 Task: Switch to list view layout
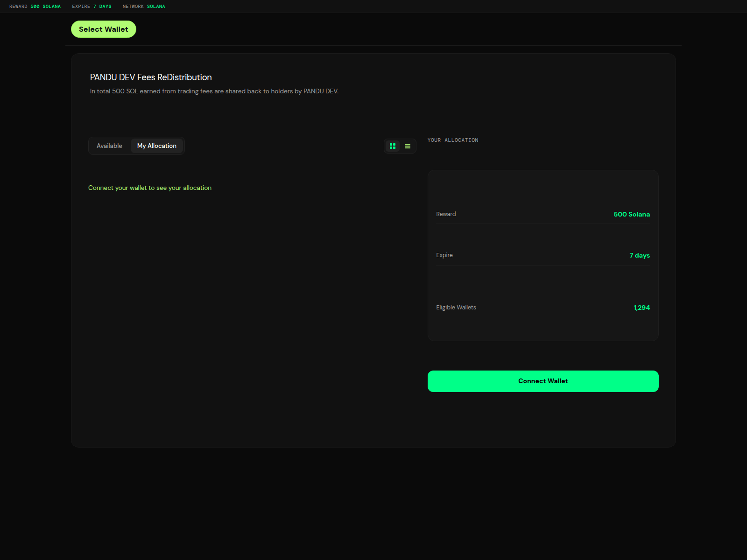pos(408,146)
